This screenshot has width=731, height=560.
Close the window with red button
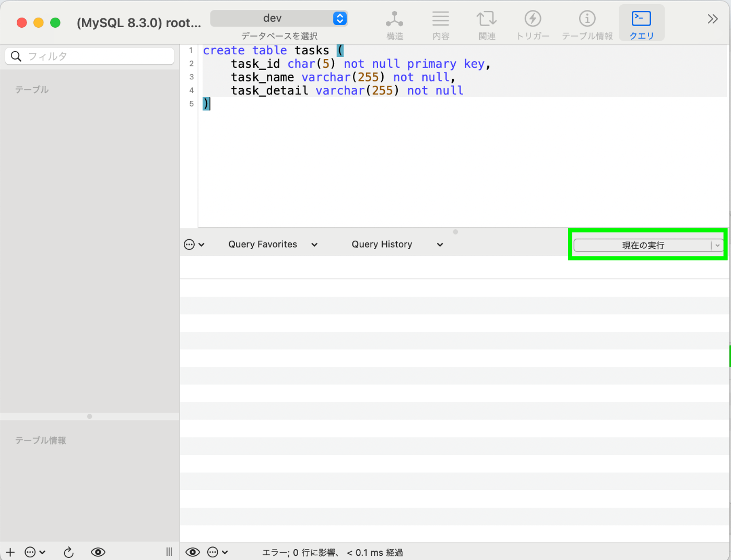[21, 22]
